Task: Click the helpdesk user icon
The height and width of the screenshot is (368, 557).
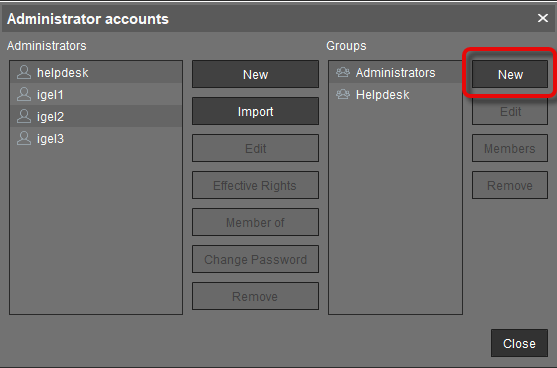Action: 24,72
